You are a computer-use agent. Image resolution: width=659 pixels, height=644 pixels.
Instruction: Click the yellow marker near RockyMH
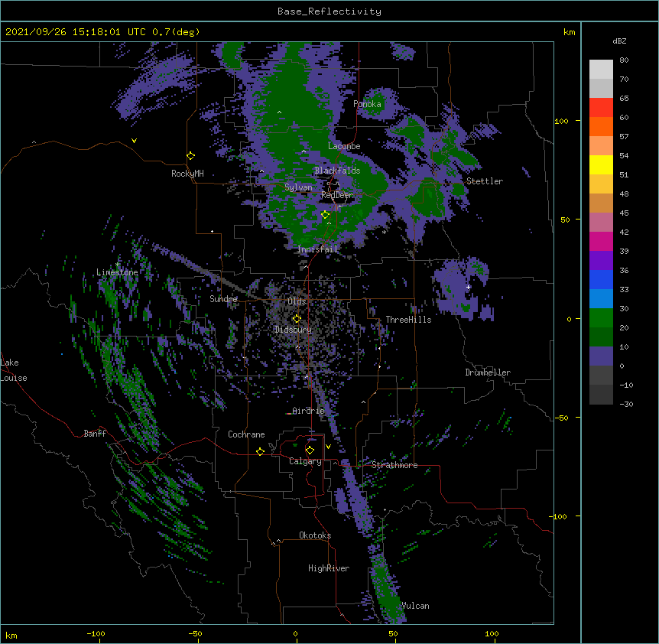tap(190, 156)
